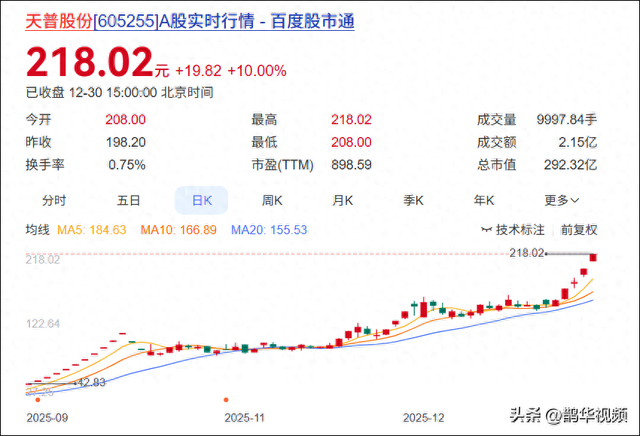Select the 日K chart tab
Image resolution: width=640 pixels, height=436 pixels.
pyautogui.click(x=201, y=200)
